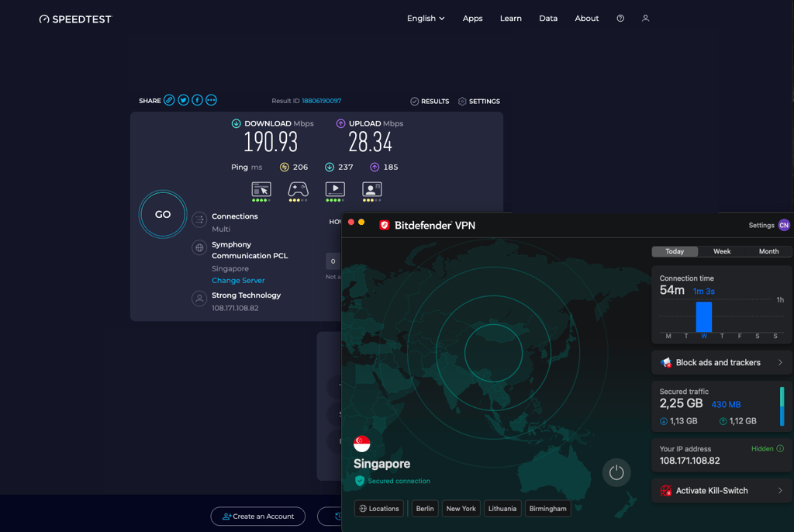Viewport: 794px width, 532px height.
Task: Open Bitdefender VPN Settings
Action: [761, 225]
